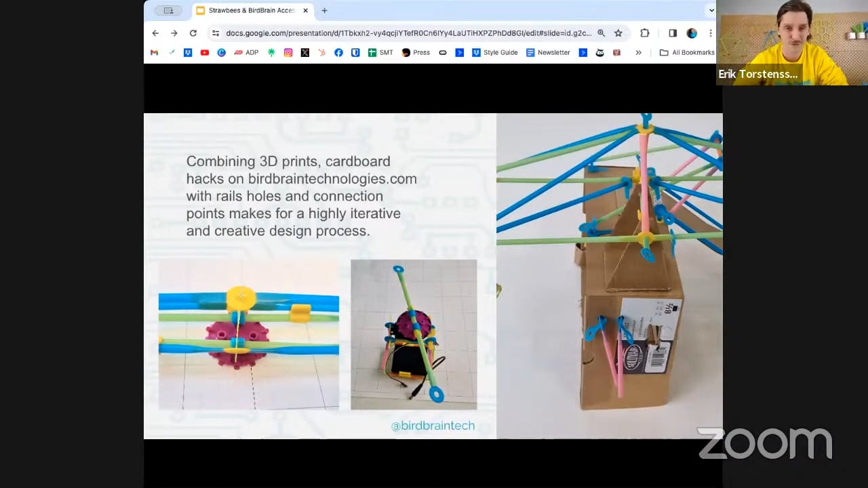This screenshot has width=868, height=488.
Task: Open the Facebook bookmark
Action: click(338, 52)
